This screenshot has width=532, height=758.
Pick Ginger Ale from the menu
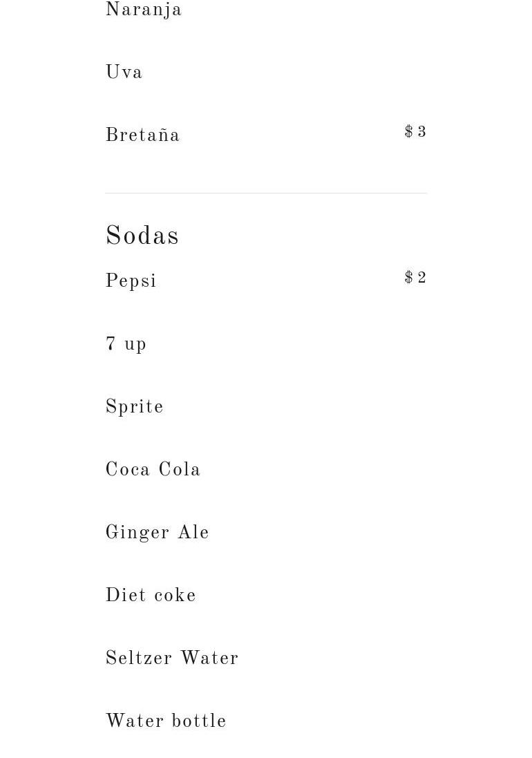point(158,533)
